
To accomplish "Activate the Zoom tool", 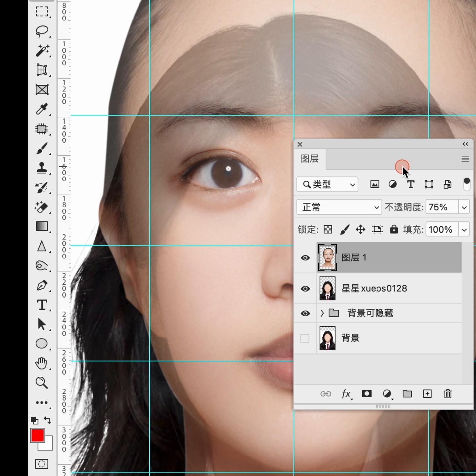I will [x=42, y=382].
